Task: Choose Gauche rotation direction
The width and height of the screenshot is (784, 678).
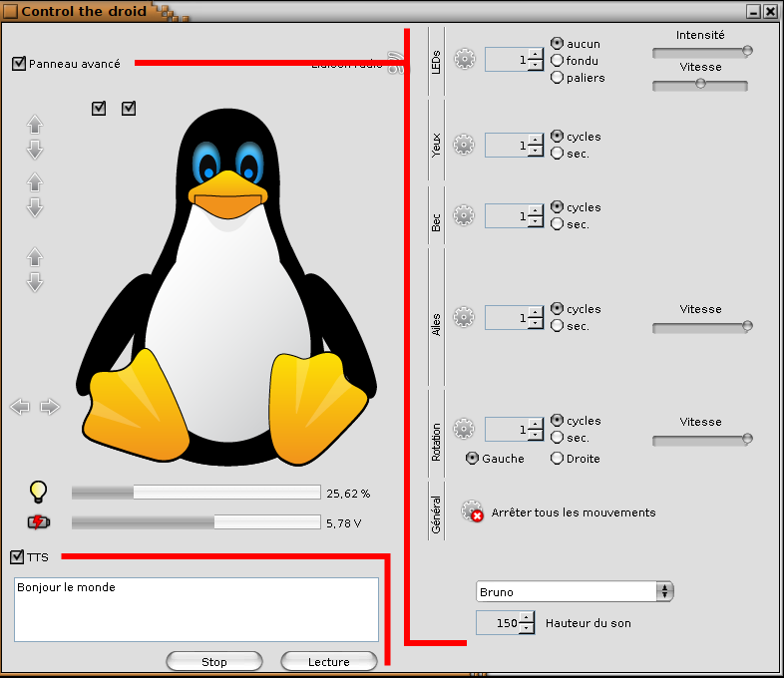Action: (x=472, y=459)
